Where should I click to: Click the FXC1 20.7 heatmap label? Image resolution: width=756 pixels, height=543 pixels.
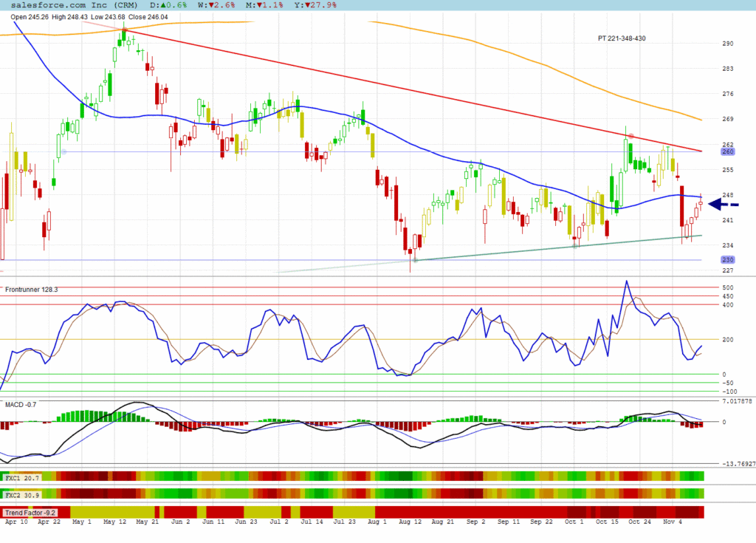pyautogui.click(x=22, y=478)
